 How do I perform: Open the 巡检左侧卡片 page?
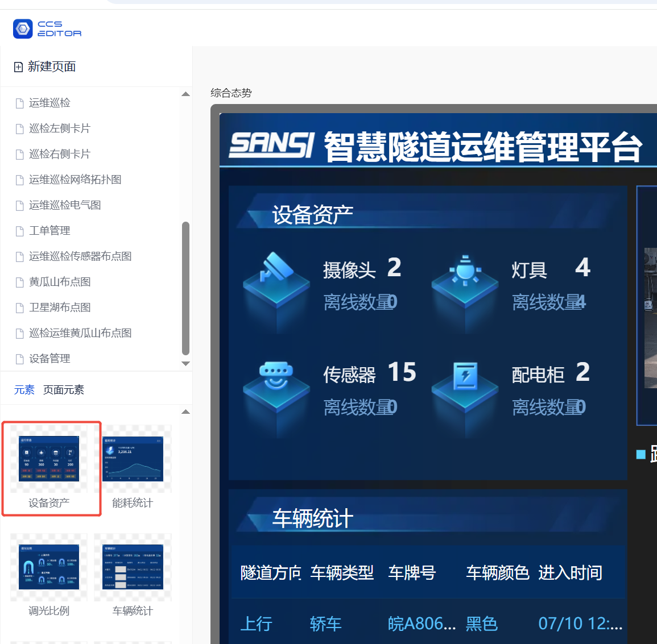point(60,128)
